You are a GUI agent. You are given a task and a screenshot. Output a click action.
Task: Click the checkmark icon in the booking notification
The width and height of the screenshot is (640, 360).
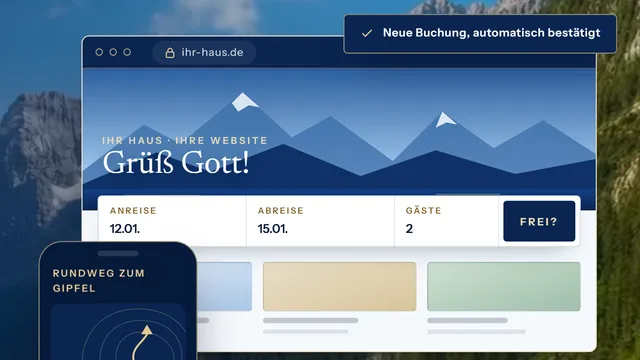367,33
